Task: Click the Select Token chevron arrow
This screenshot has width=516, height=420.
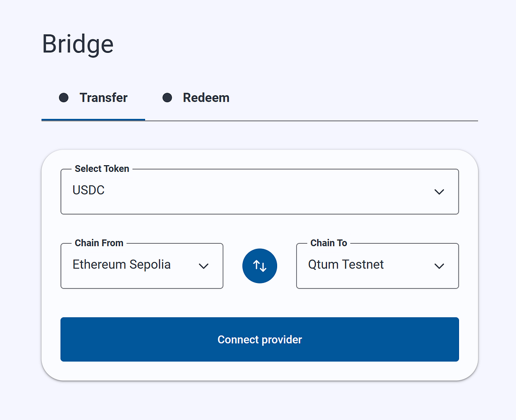Action: 439,192
